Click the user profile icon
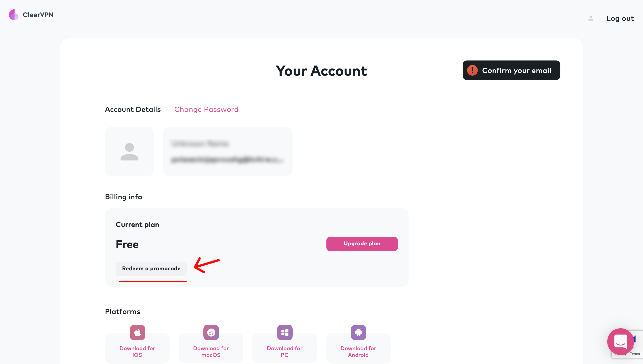Image resolution: width=643 pixels, height=364 pixels. click(591, 19)
